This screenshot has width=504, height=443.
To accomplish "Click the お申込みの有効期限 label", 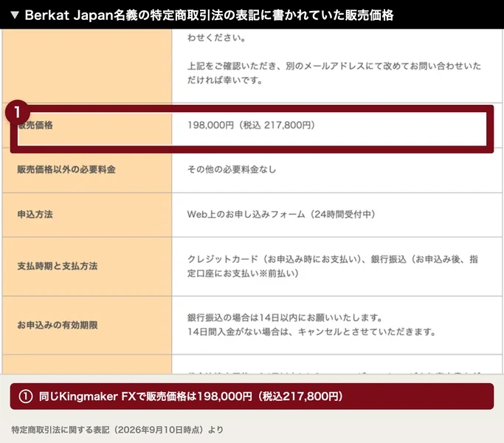I will click(x=58, y=325).
